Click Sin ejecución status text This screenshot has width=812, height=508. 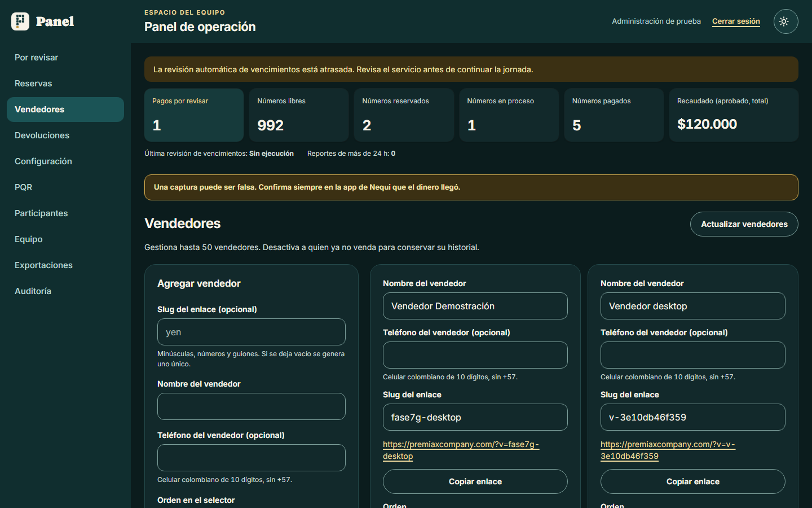[271, 154]
